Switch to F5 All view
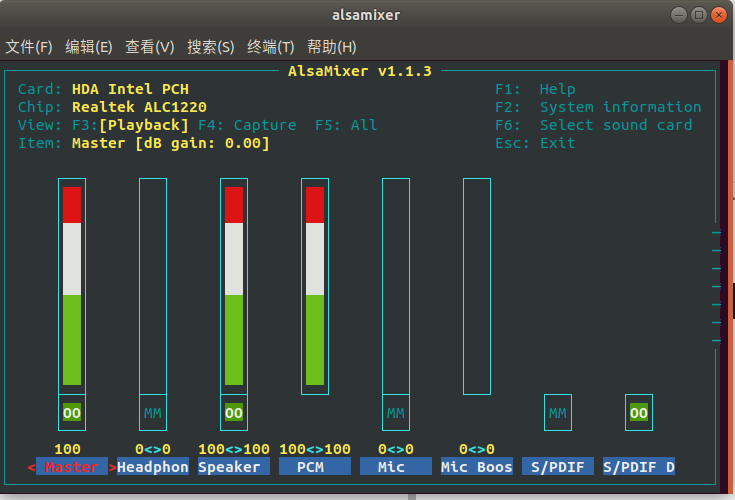Screen dimensions: 735x500 tap(346, 126)
